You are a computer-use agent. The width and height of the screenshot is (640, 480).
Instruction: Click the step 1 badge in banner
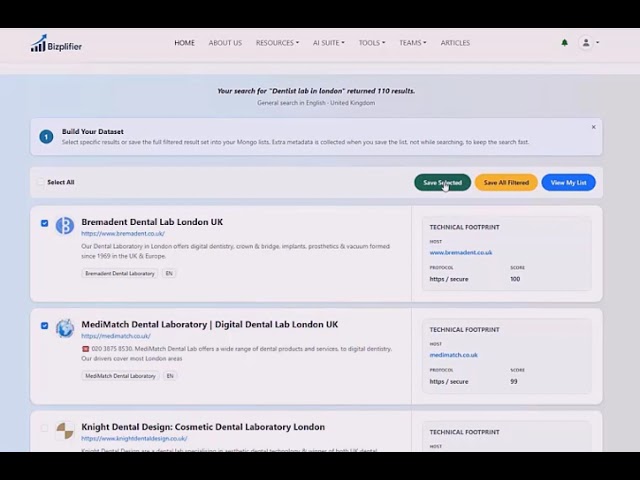pos(46,137)
